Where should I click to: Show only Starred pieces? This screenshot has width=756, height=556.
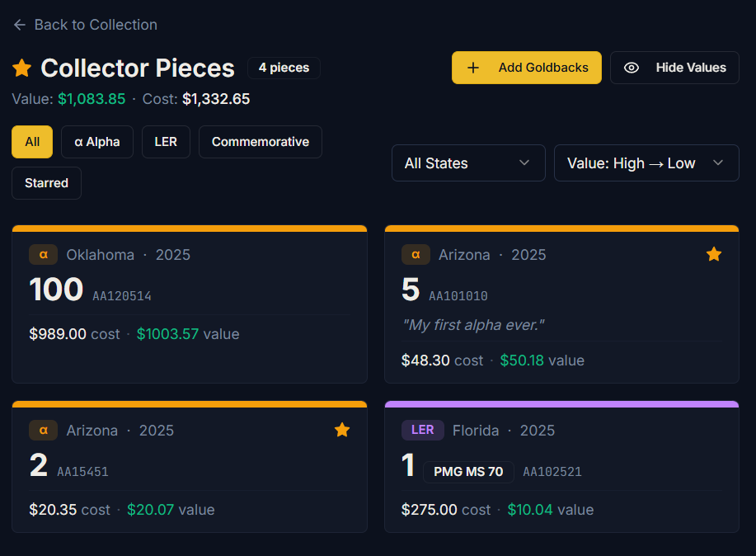(46, 183)
